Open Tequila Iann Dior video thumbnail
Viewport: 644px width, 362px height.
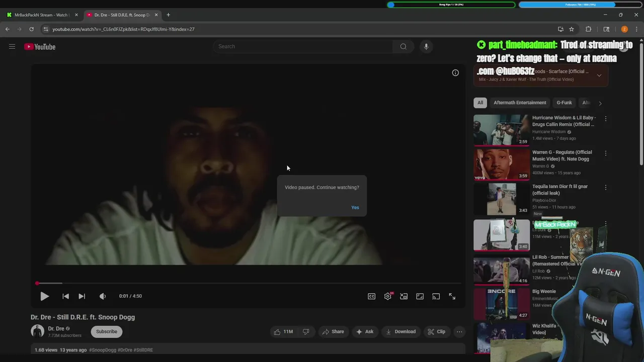point(501,199)
